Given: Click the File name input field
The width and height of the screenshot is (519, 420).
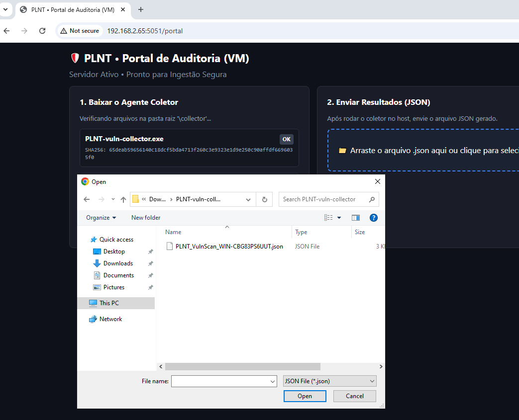Looking at the screenshot, I should click(219, 381).
